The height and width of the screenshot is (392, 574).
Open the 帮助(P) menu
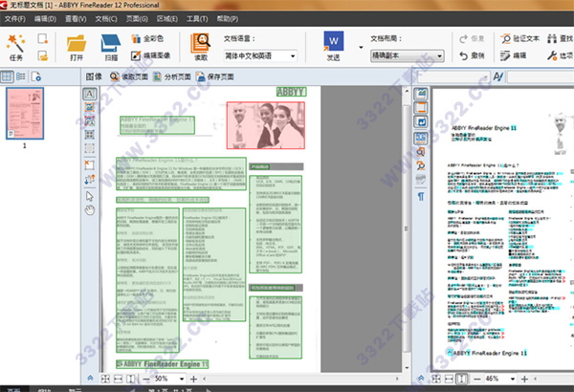click(228, 19)
